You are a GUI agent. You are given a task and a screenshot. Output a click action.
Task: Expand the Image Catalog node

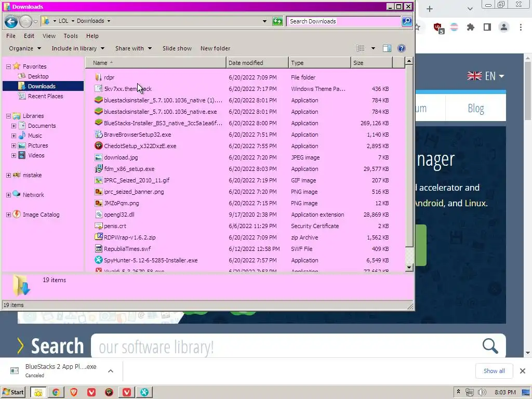click(x=8, y=215)
